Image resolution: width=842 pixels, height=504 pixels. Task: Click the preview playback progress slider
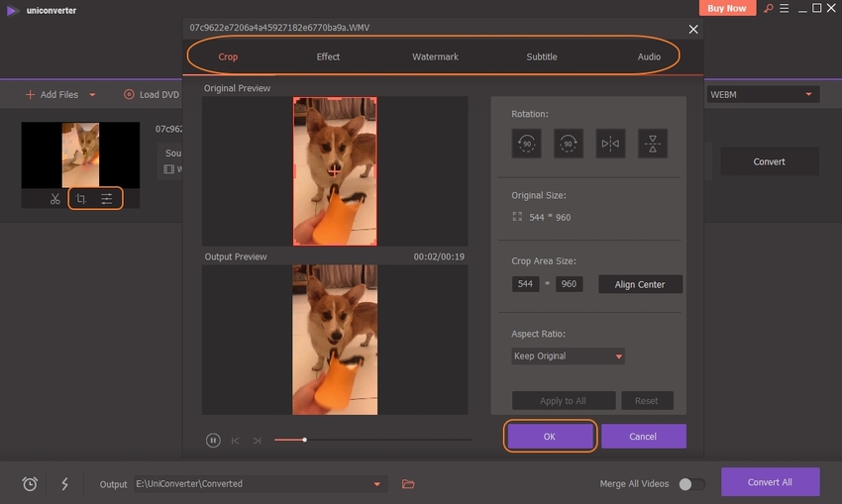[x=372, y=440]
